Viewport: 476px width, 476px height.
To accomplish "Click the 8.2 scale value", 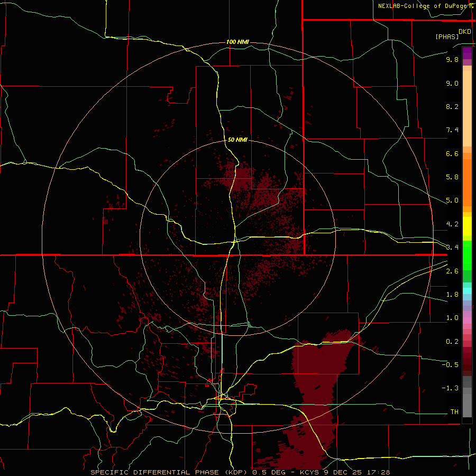I will pyautogui.click(x=452, y=106).
